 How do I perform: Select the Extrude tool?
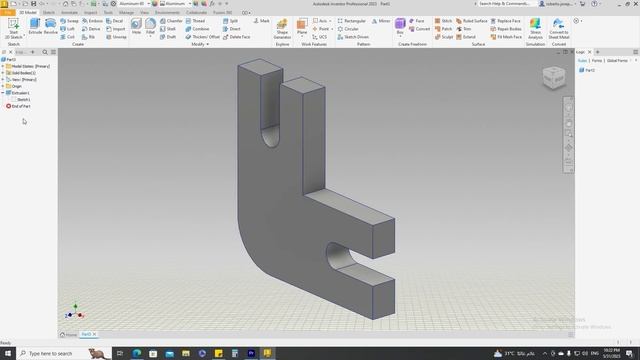pyautogui.click(x=35, y=27)
